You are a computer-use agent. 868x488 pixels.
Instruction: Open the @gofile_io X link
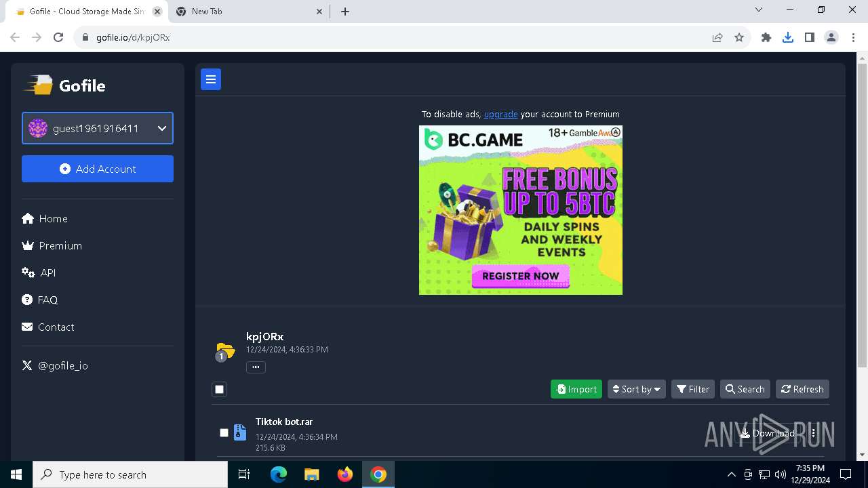tap(55, 365)
